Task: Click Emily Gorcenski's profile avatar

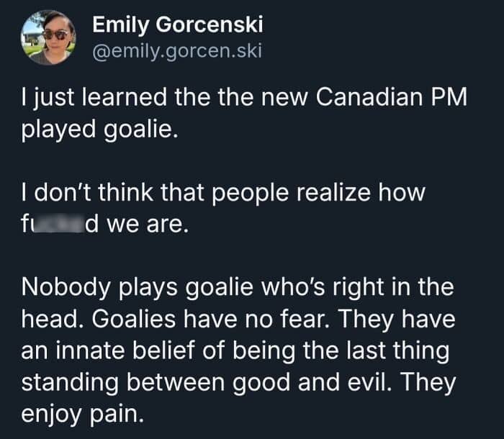Action: click(48, 37)
